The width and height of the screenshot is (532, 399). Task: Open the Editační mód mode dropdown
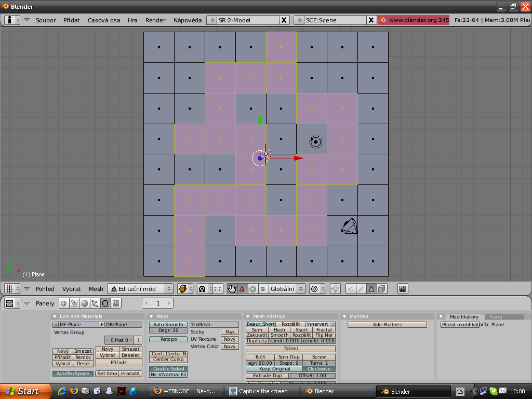click(x=140, y=289)
